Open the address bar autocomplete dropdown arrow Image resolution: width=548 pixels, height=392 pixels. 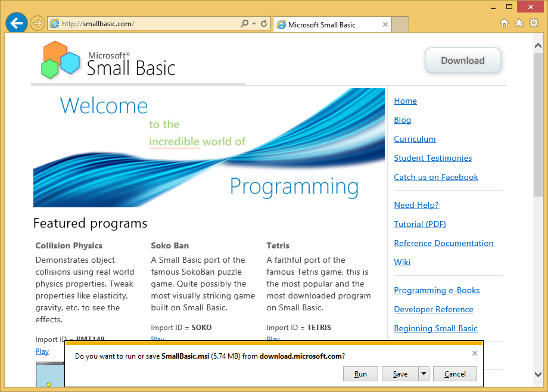(x=254, y=24)
